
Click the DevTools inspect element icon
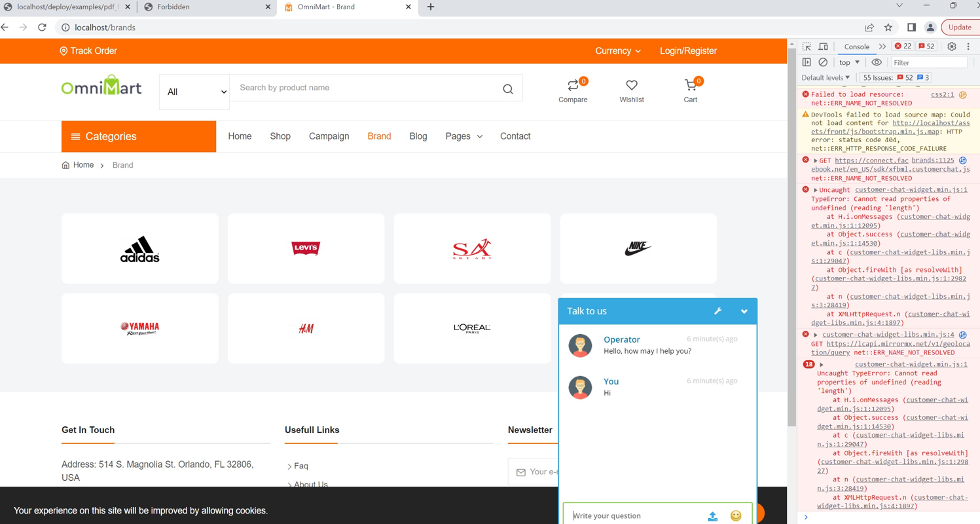[807, 47]
